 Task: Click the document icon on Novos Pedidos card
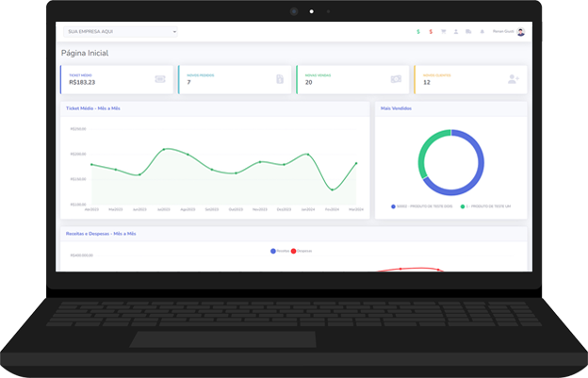(x=280, y=79)
